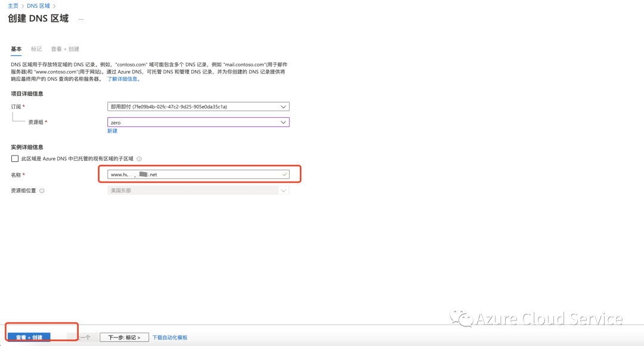Click into the 名称 input field
Image resolution: width=644 pixels, height=346 pixels.
pos(199,174)
